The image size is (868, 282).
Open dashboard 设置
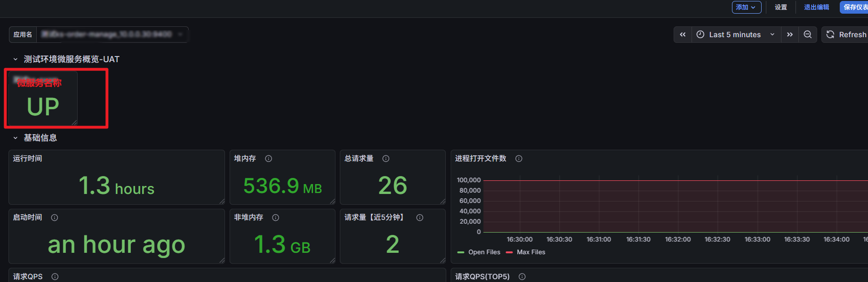click(781, 7)
